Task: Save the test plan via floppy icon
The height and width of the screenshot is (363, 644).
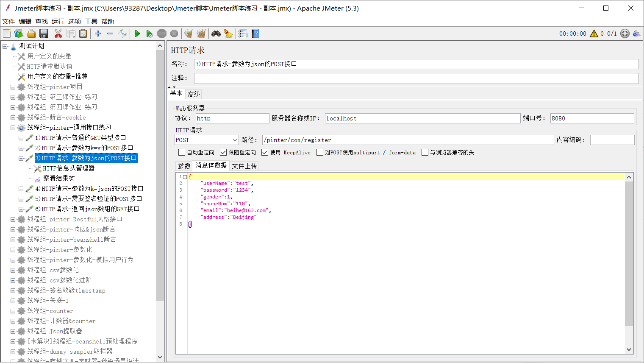Action: coord(43,34)
